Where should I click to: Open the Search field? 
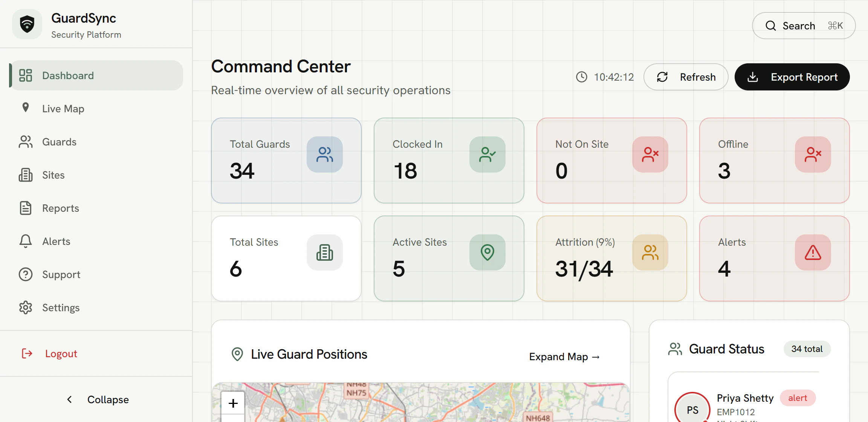[804, 26]
